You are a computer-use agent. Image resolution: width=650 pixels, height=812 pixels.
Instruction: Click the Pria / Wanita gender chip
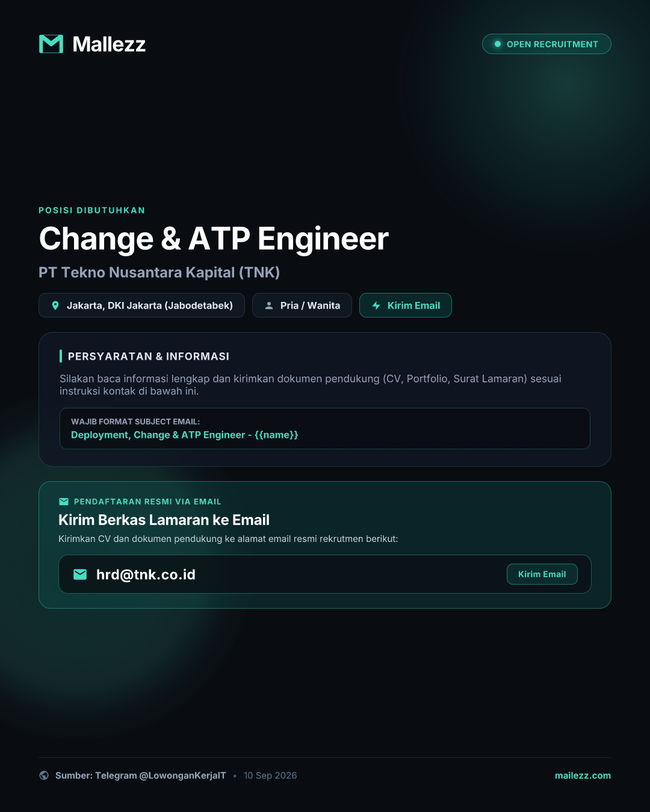[302, 306]
